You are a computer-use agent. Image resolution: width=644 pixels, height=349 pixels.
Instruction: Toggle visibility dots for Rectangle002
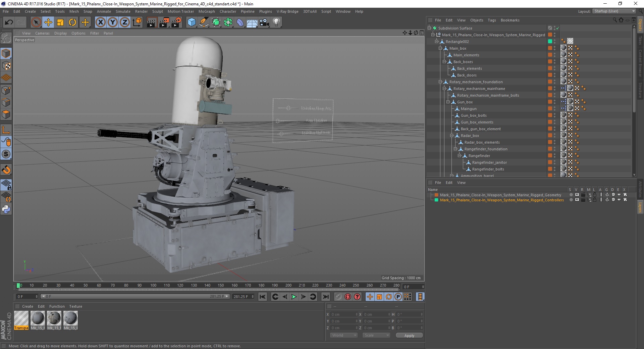coord(554,42)
